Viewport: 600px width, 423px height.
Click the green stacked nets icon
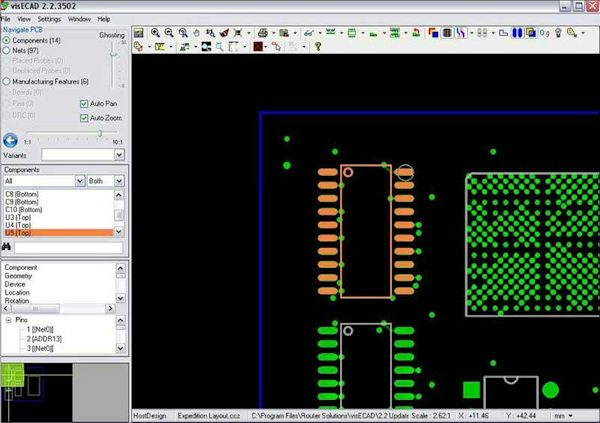[x=395, y=33]
